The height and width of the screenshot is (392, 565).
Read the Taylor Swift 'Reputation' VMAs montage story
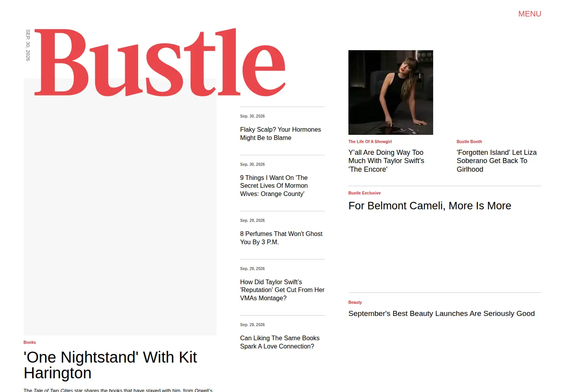pyautogui.click(x=282, y=290)
